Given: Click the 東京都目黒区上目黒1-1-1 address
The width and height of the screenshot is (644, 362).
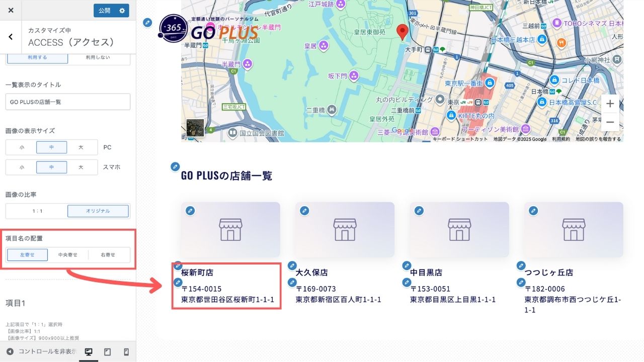Looking at the screenshot, I should 453,300.
